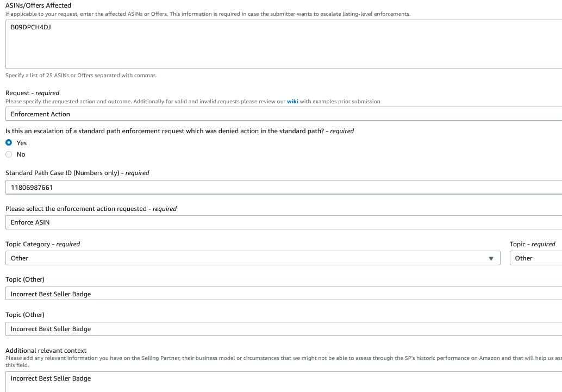Click the Standard Path Case ID label
Screen dimensions: 562x392
click(77, 173)
